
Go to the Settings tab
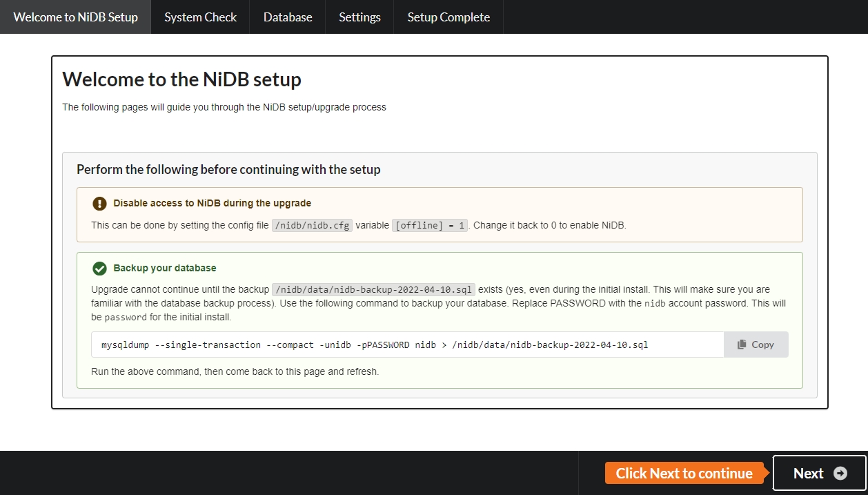[x=359, y=17]
